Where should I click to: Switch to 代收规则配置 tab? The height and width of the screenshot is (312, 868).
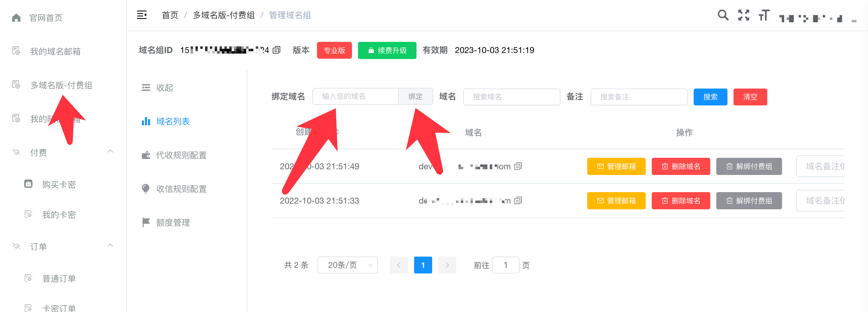point(181,155)
